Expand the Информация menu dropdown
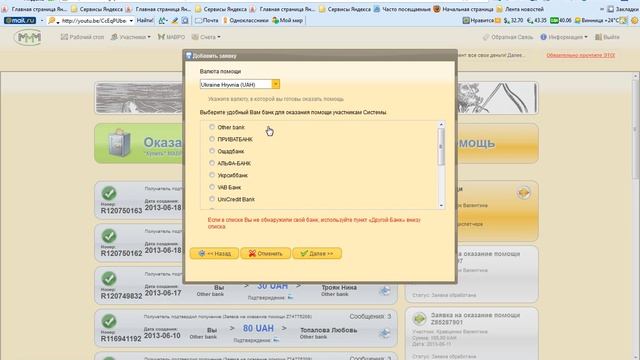 [564, 37]
